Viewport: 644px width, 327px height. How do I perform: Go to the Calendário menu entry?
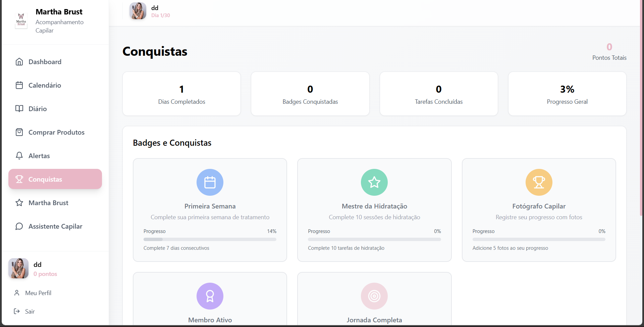(45, 85)
